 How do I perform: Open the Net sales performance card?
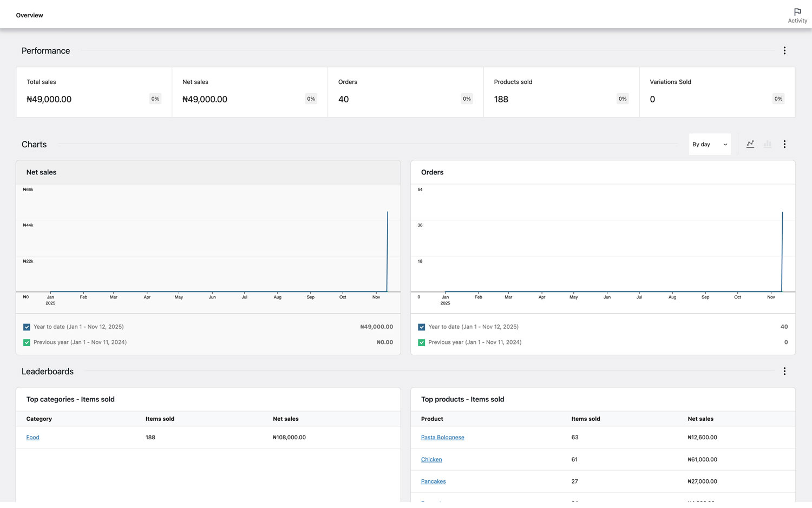coord(250,92)
